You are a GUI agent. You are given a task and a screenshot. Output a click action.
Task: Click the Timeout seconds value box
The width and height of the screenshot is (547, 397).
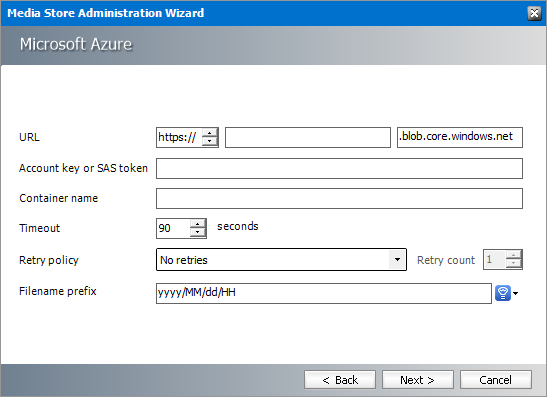click(173, 229)
